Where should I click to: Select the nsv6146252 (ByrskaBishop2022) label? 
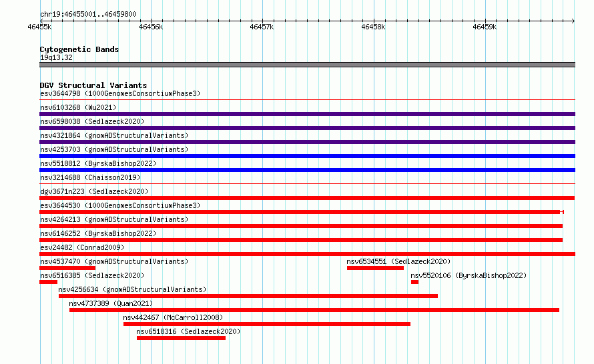(98, 233)
